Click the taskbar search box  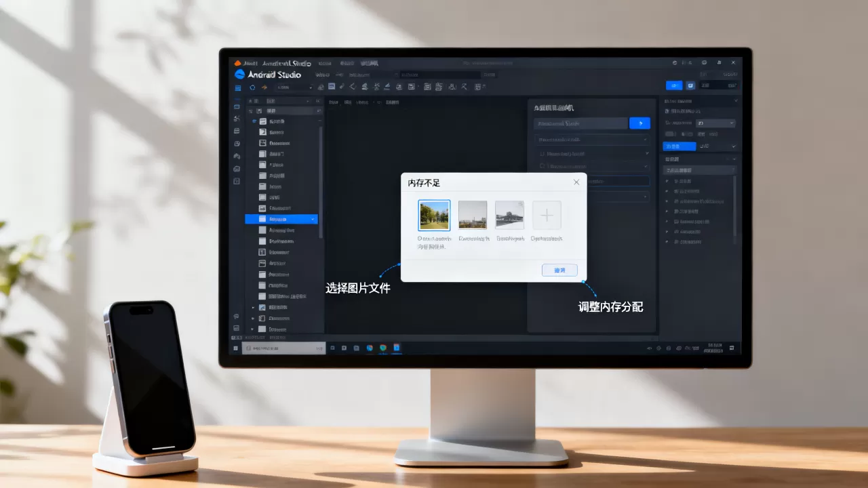point(283,348)
